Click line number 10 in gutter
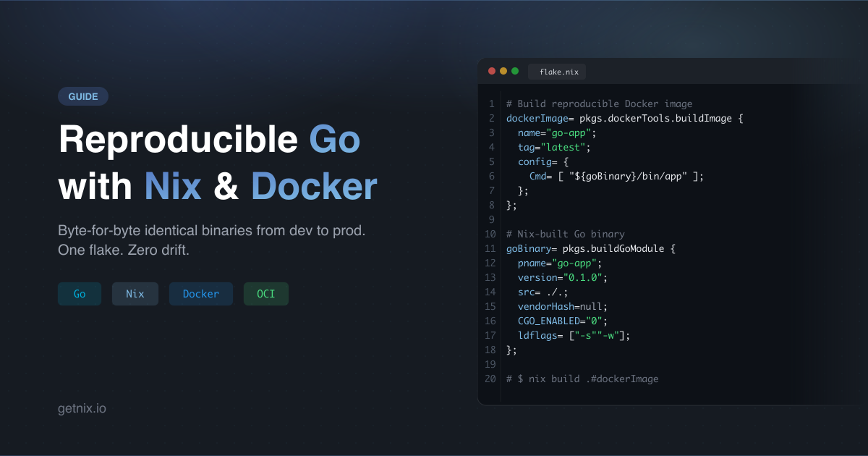Screen dimensions: 868x456 point(490,234)
